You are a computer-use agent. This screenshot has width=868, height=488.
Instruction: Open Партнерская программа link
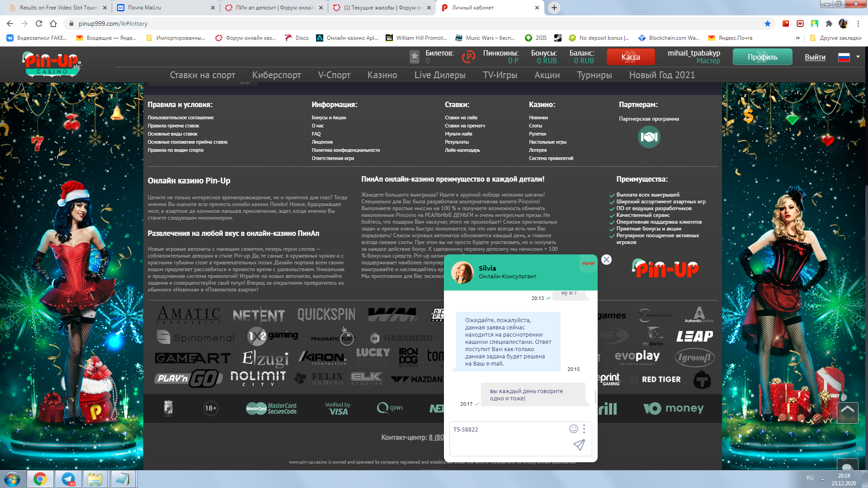pos(649,119)
